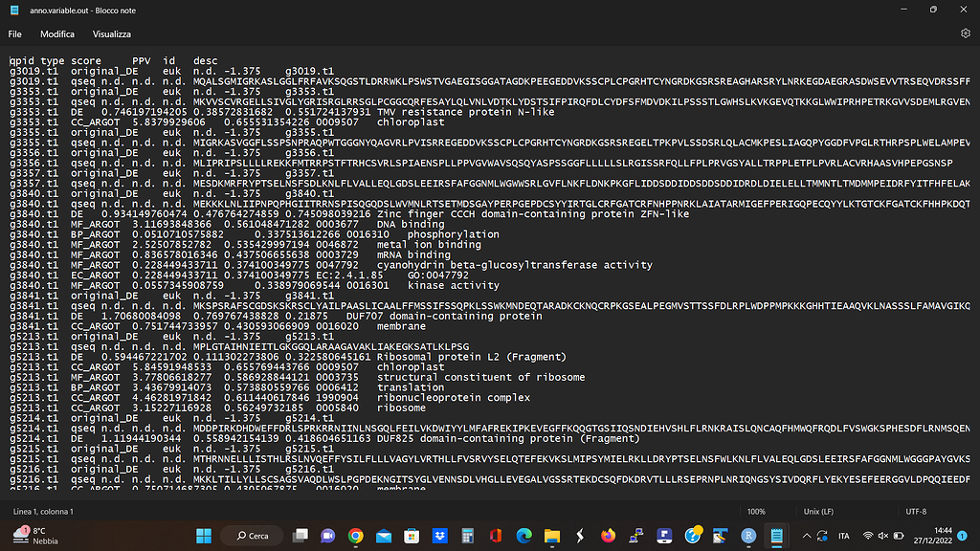Open the weather widget showing Nebbia
Screen dimensions: 980x551
coord(33,536)
